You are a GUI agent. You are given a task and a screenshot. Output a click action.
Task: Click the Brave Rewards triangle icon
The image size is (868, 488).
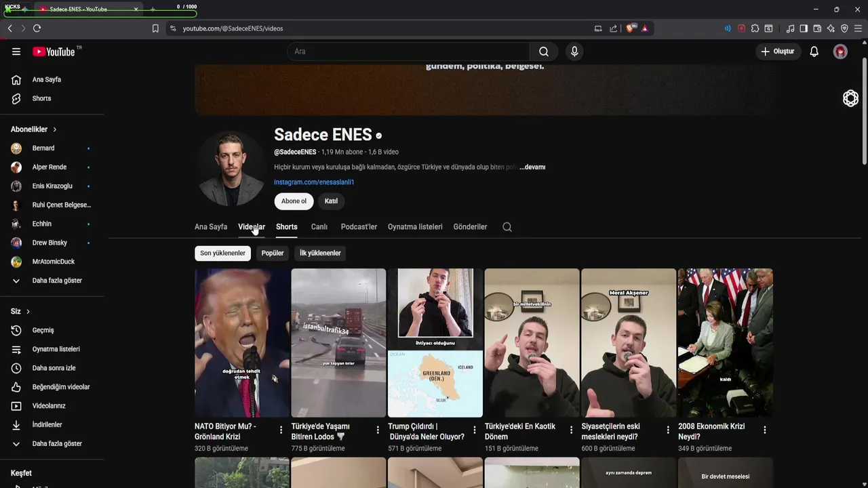[644, 28]
